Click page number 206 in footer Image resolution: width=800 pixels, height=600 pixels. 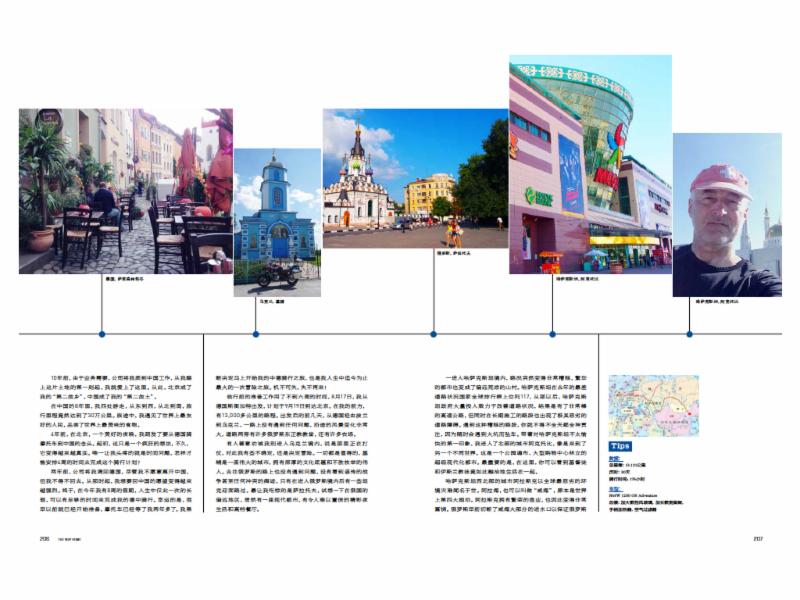click(45, 535)
